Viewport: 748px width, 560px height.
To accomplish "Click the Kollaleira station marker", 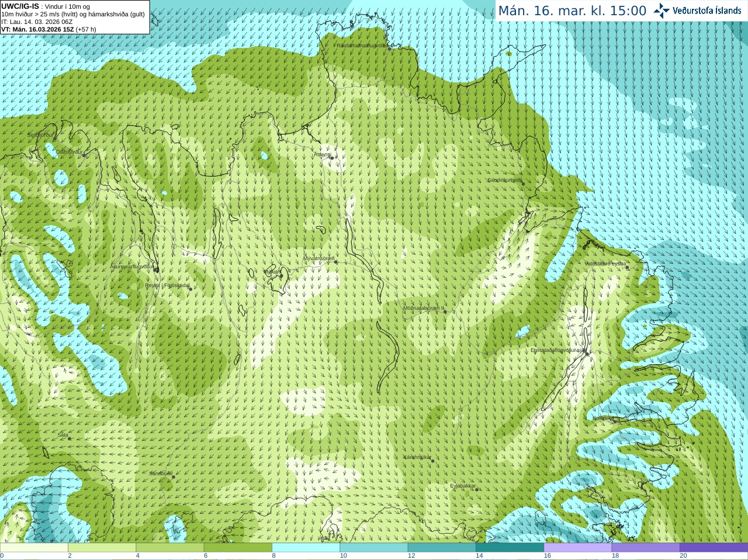I will click(x=615, y=421).
